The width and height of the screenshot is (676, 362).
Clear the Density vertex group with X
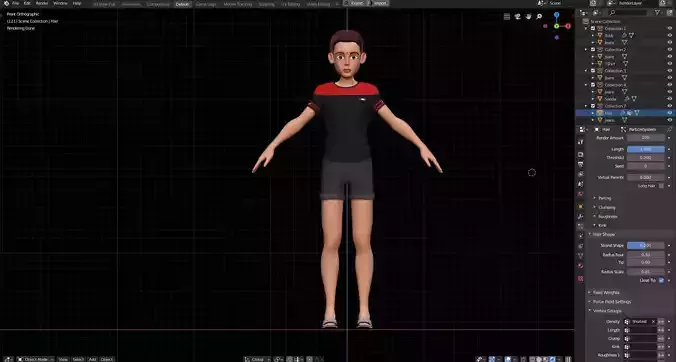(x=654, y=321)
